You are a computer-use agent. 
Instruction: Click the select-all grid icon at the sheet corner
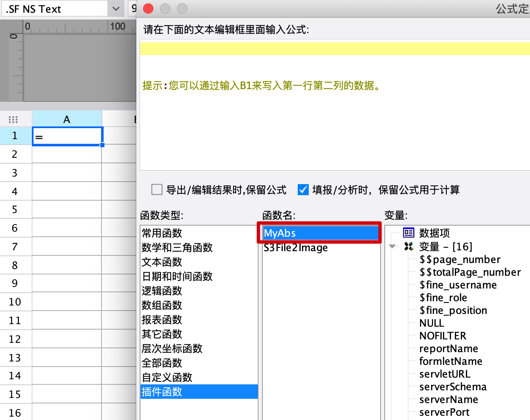[13, 120]
